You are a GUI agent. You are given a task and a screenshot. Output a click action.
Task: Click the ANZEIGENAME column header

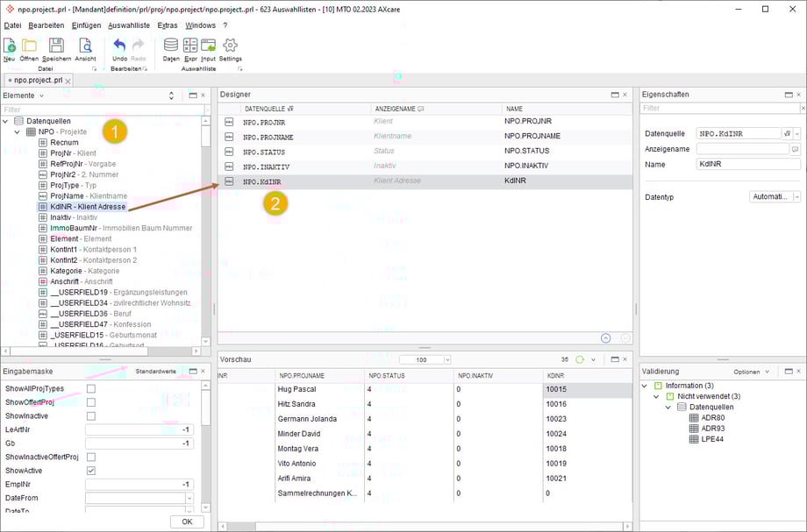click(436, 109)
